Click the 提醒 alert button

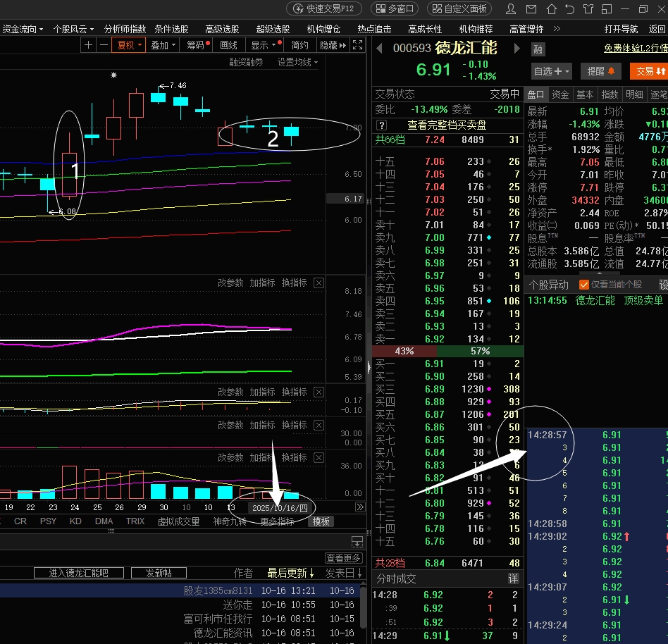point(600,71)
